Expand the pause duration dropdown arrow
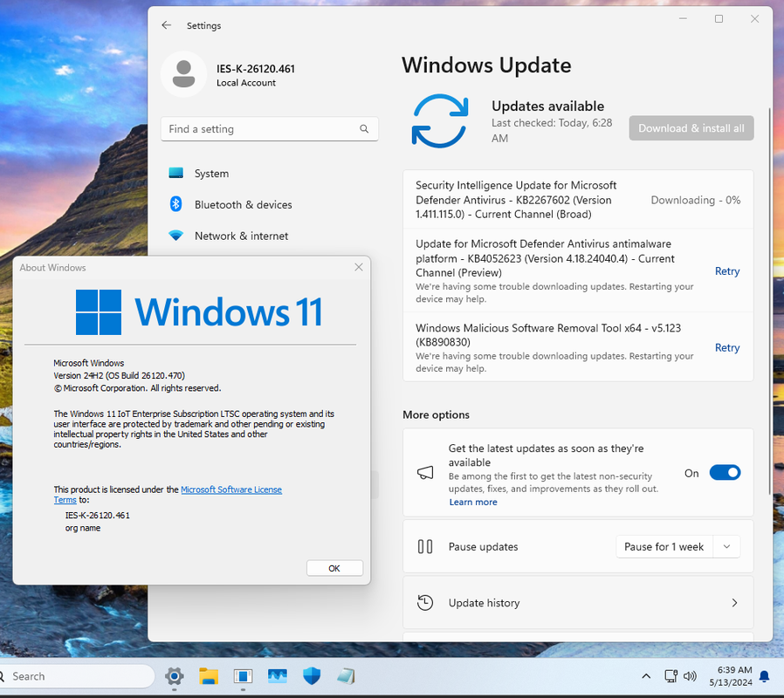 727,546
